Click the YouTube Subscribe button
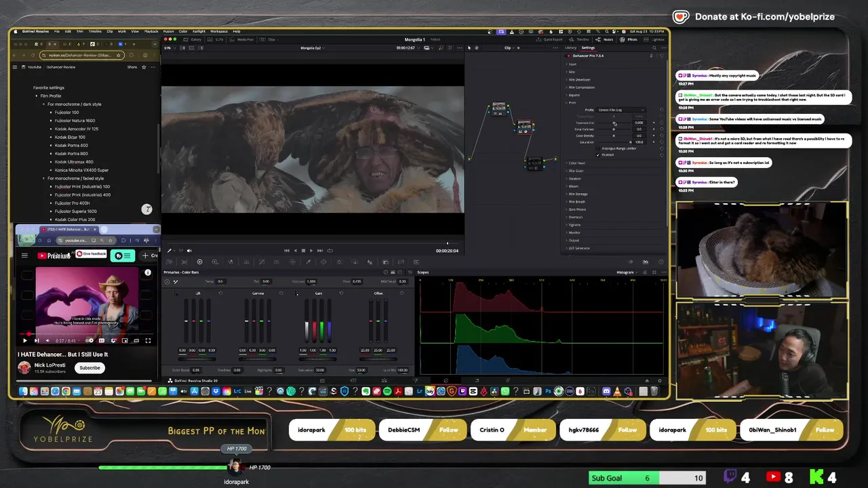Viewport: 868px width, 488px height. point(90,368)
